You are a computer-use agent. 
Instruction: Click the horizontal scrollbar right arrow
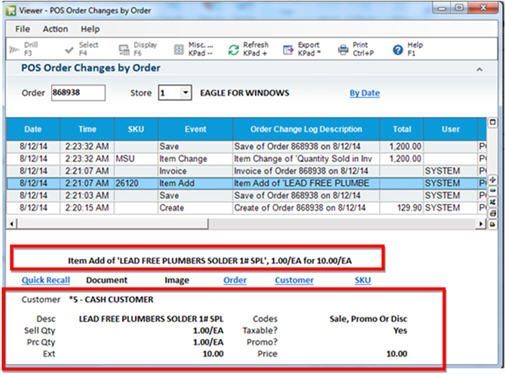[481, 224]
